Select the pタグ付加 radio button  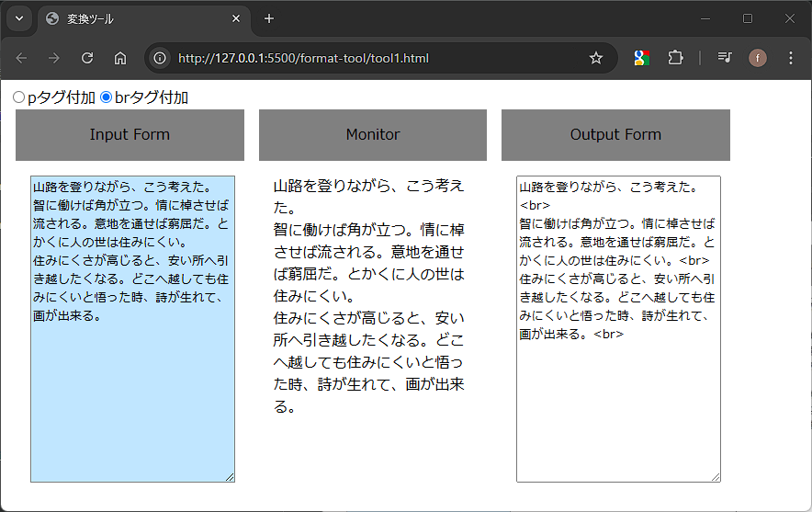coord(18,97)
